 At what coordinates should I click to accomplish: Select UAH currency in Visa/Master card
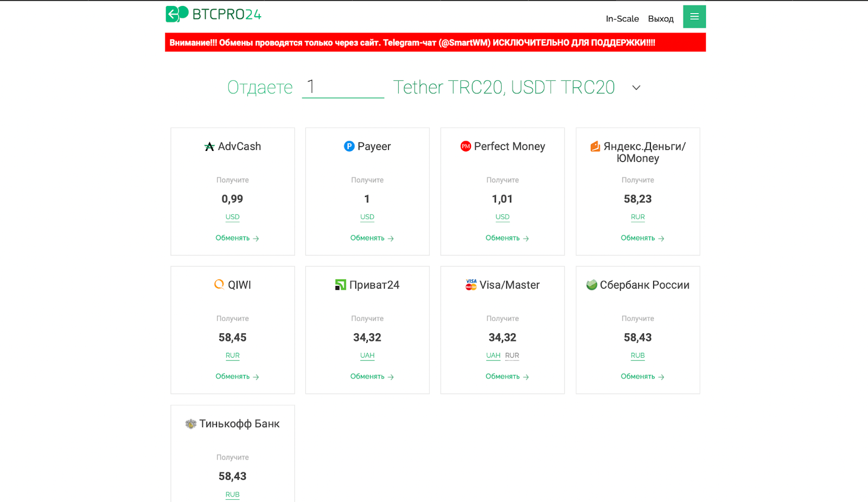click(494, 355)
